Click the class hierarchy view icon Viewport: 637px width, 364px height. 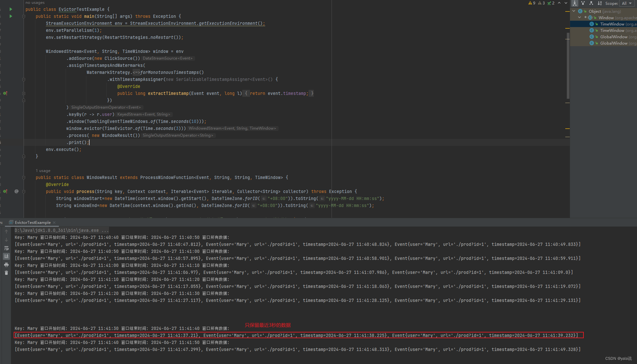575,3
